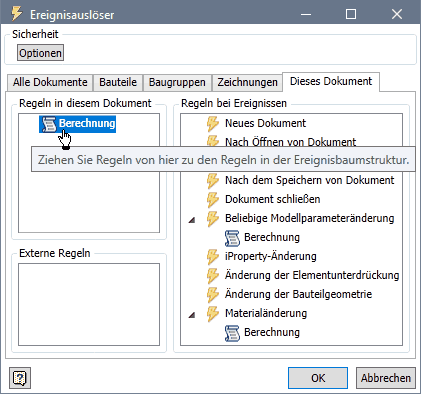Switch to the Bauteile tab
The width and height of the screenshot is (421, 394).
coord(118,82)
